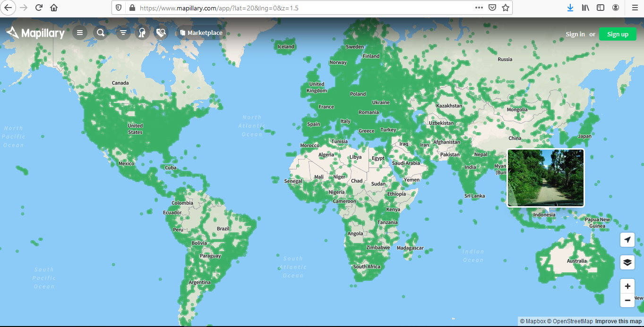Open the Mapillary hamburger menu
The height and width of the screenshot is (327, 644).
click(80, 33)
